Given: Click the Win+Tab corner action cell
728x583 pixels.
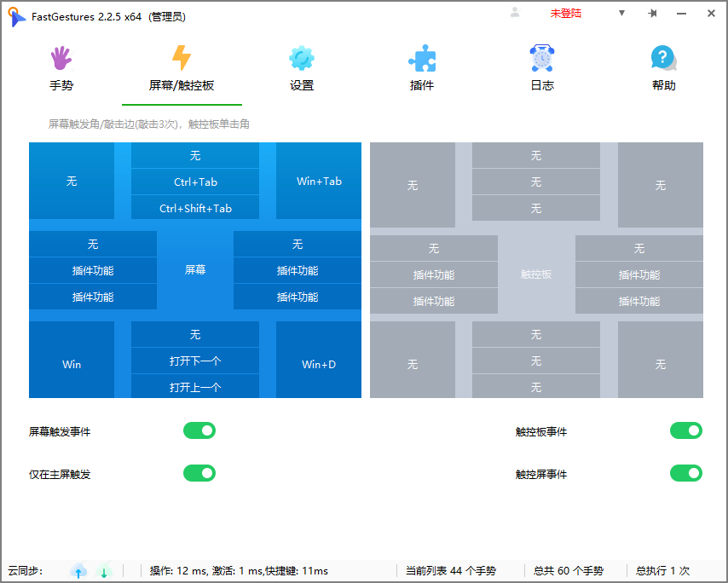Looking at the screenshot, I should [x=319, y=182].
